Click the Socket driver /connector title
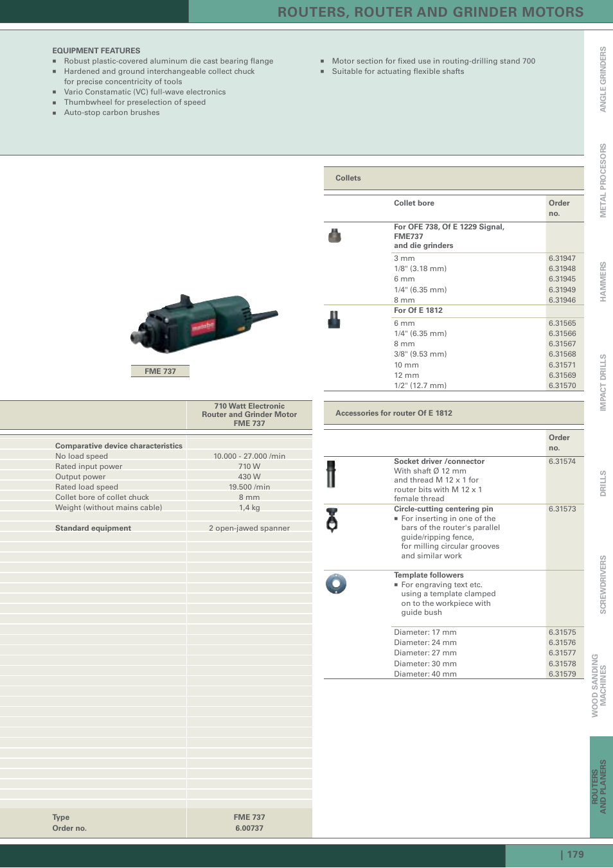Image resolution: width=613 pixels, height=868 pixels. coord(440,461)
